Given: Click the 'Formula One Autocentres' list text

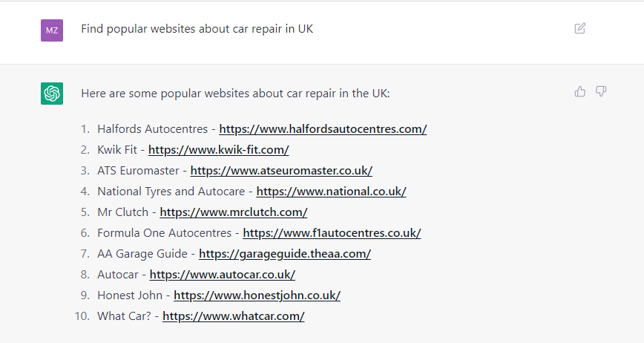Looking at the screenshot, I should [164, 233].
